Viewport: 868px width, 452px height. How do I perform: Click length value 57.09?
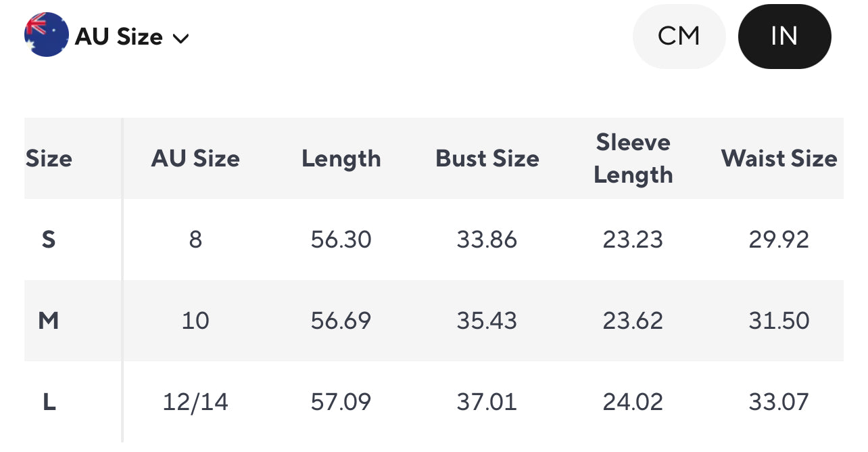click(341, 402)
